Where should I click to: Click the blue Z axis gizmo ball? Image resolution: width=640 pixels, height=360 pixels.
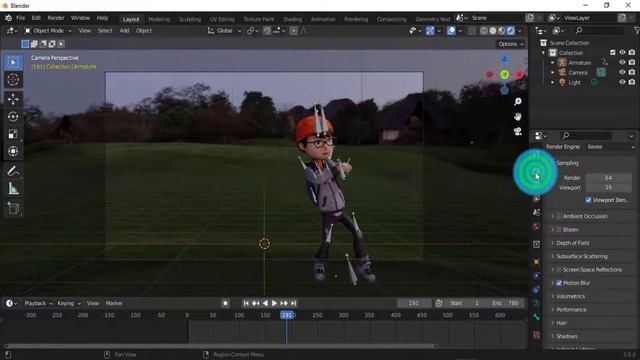tap(504, 60)
